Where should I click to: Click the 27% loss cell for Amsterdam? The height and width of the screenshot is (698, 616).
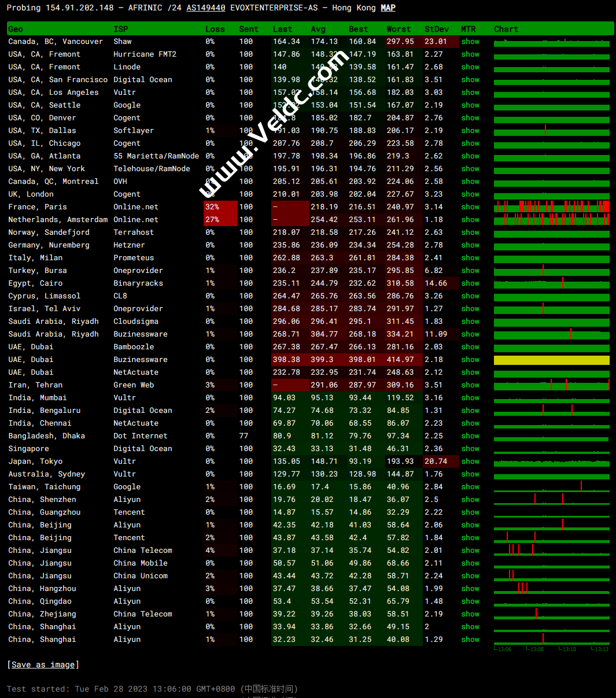pos(220,220)
